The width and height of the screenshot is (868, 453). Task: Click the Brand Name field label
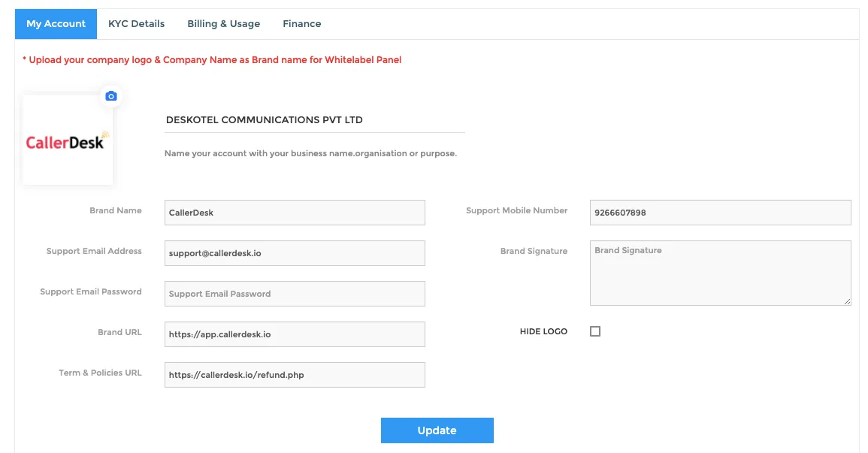coord(116,210)
